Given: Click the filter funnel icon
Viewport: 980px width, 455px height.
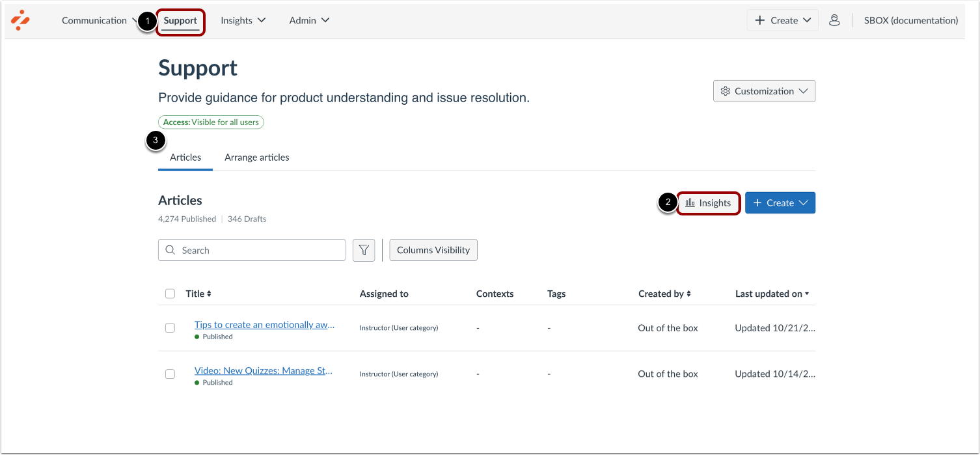Looking at the screenshot, I should 364,250.
